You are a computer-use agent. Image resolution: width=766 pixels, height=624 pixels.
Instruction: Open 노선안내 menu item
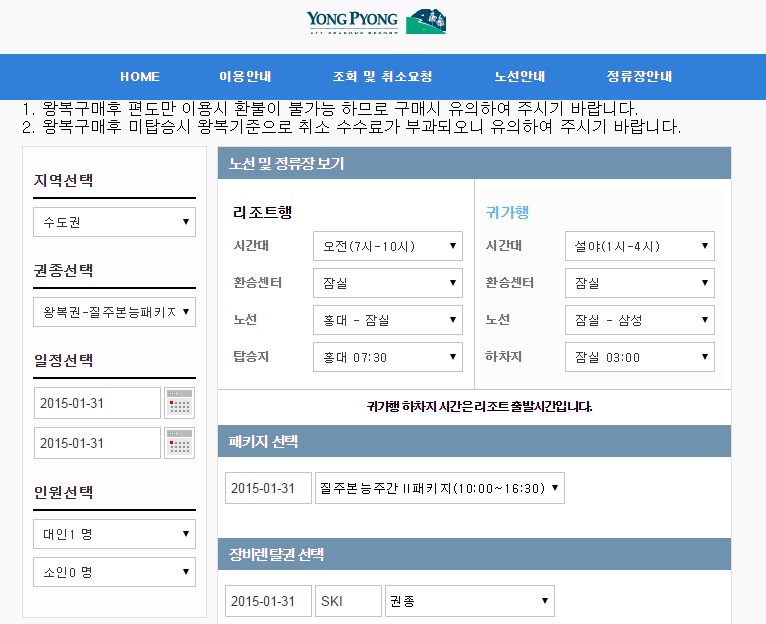[x=520, y=76]
